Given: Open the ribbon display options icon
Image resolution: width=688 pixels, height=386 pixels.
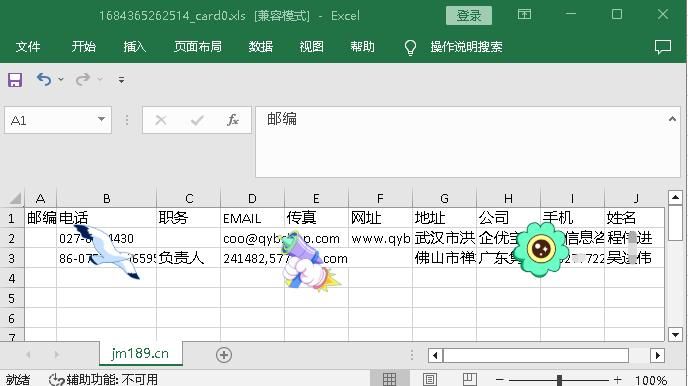Looking at the screenshot, I should pyautogui.click(x=524, y=15).
